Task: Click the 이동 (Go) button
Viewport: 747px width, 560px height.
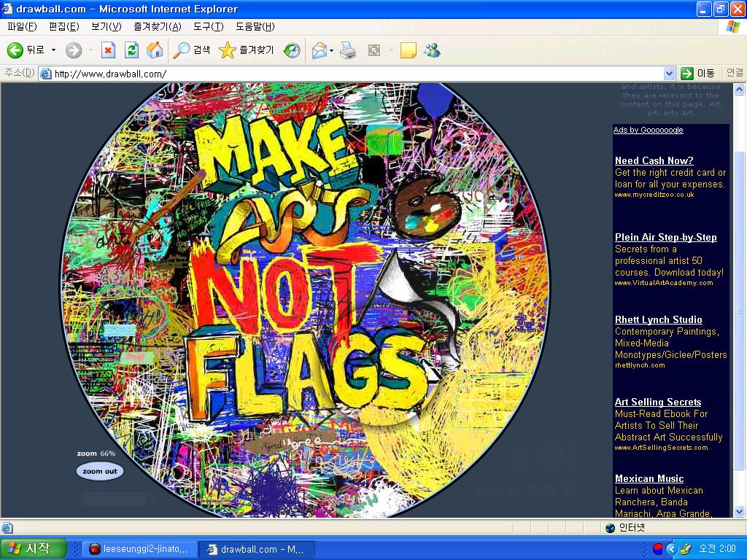Action: 697,74
